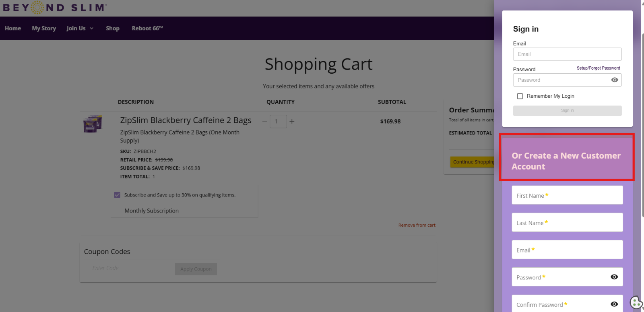Open the Setup/Forgot Password link
The width and height of the screenshot is (644, 312).
coord(598,68)
